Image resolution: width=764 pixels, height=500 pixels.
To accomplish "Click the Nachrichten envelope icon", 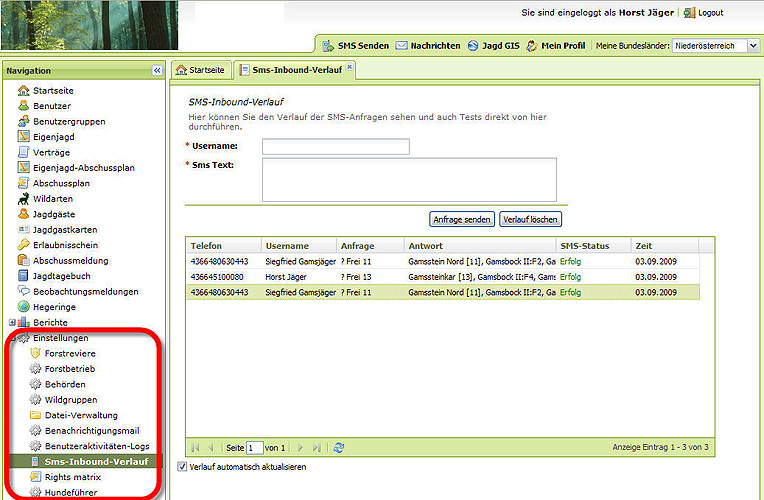I will click(401, 46).
